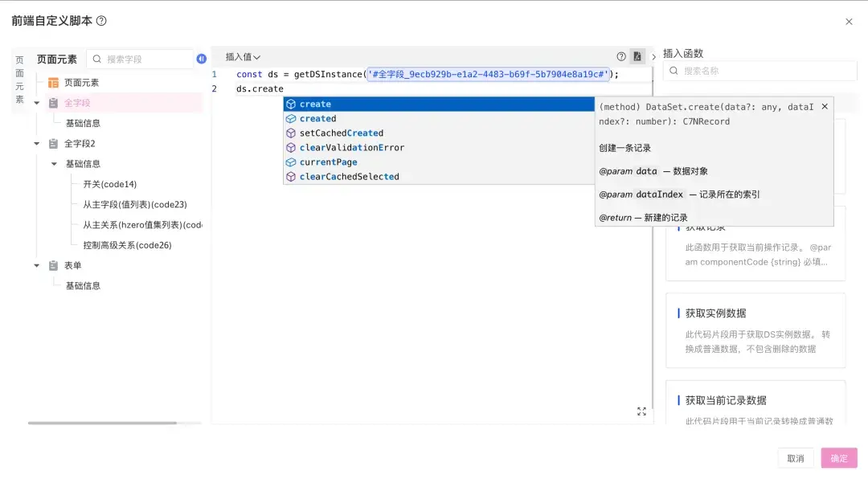Image resolution: width=868 pixels, height=479 pixels.
Task: Select the vertical 页面元素 side tab
Action: click(x=20, y=80)
